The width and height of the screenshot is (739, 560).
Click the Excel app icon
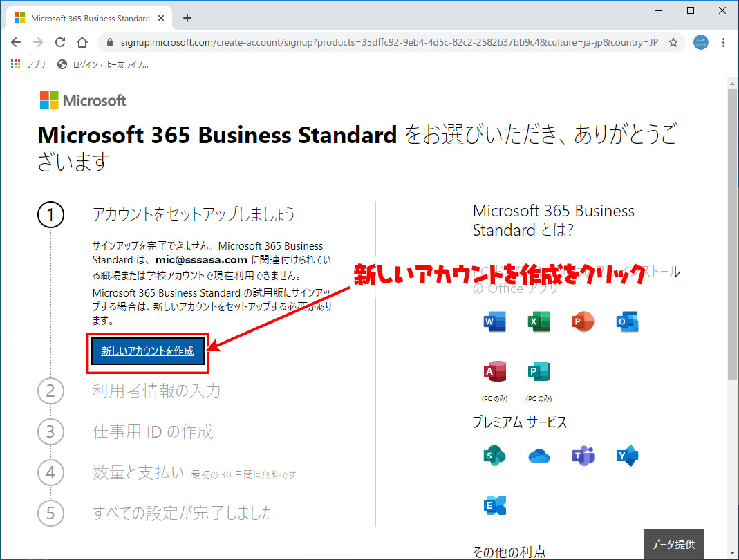click(x=539, y=322)
